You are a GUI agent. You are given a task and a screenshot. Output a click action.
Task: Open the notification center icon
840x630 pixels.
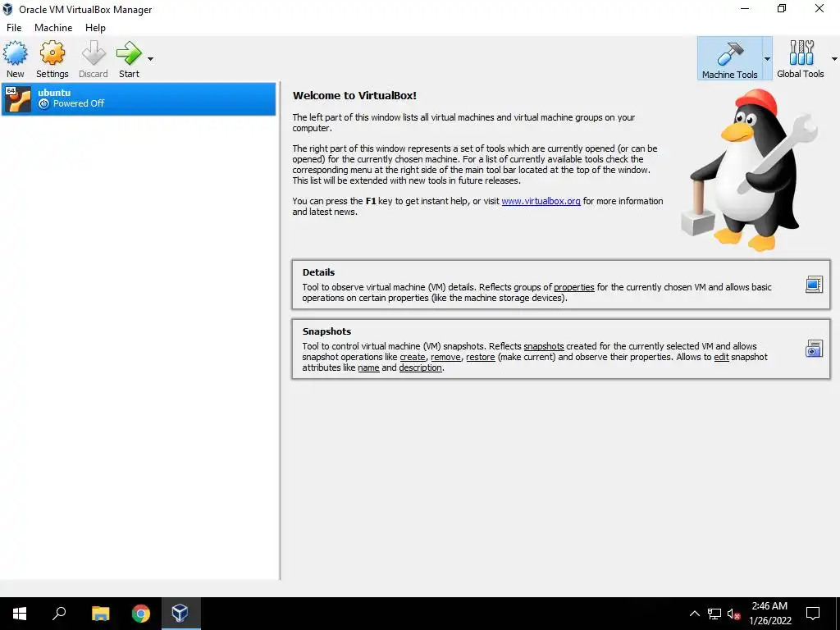pyautogui.click(x=813, y=614)
